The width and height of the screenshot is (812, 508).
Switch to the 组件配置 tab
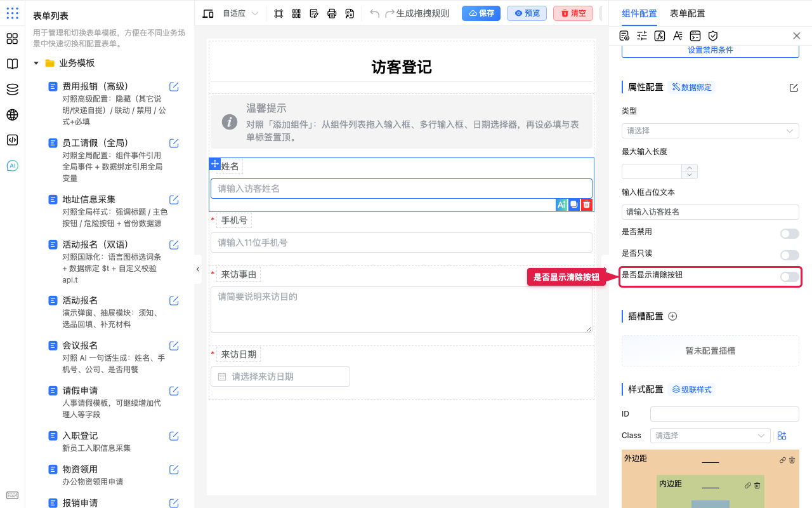click(x=639, y=13)
